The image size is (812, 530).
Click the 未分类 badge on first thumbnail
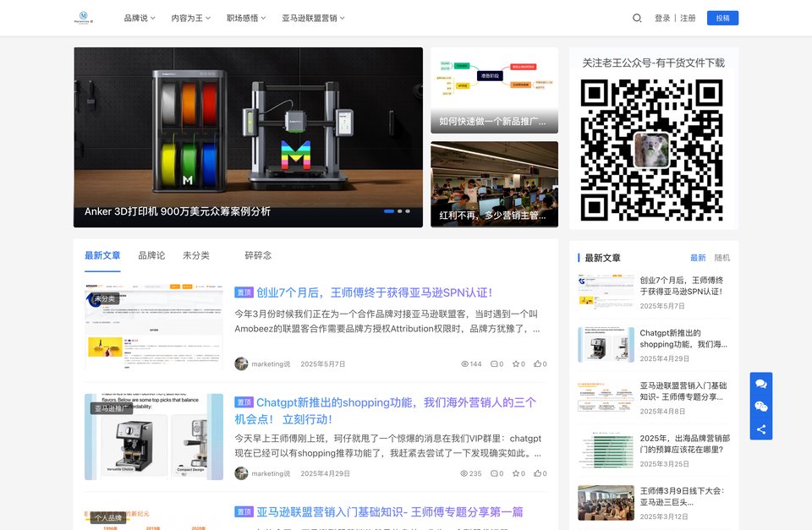coord(105,298)
